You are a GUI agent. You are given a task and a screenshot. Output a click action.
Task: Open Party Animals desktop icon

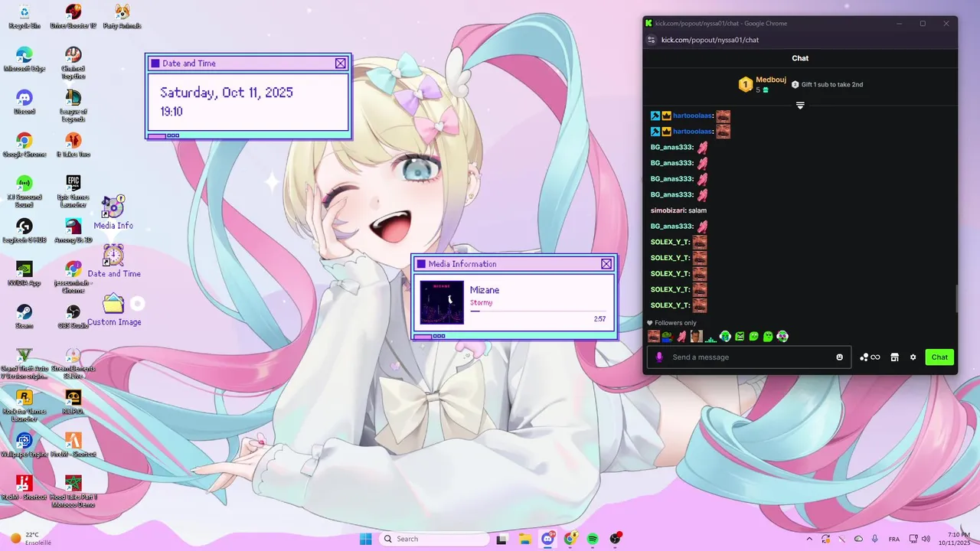[x=122, y=16]
